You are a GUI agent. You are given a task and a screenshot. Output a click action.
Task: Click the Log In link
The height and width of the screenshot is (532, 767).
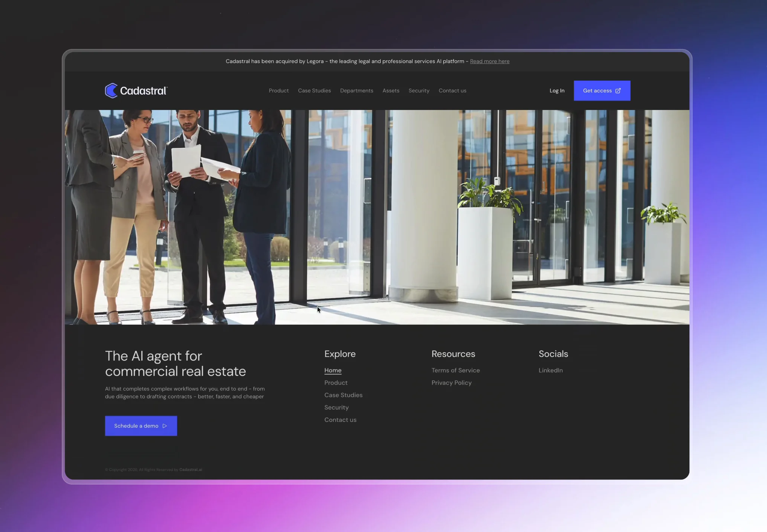pos(557,91)
